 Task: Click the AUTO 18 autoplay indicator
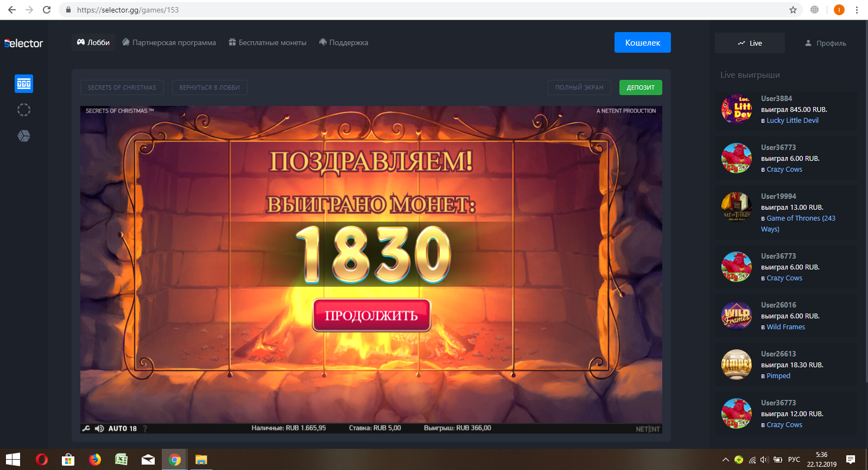pos(123,428)
